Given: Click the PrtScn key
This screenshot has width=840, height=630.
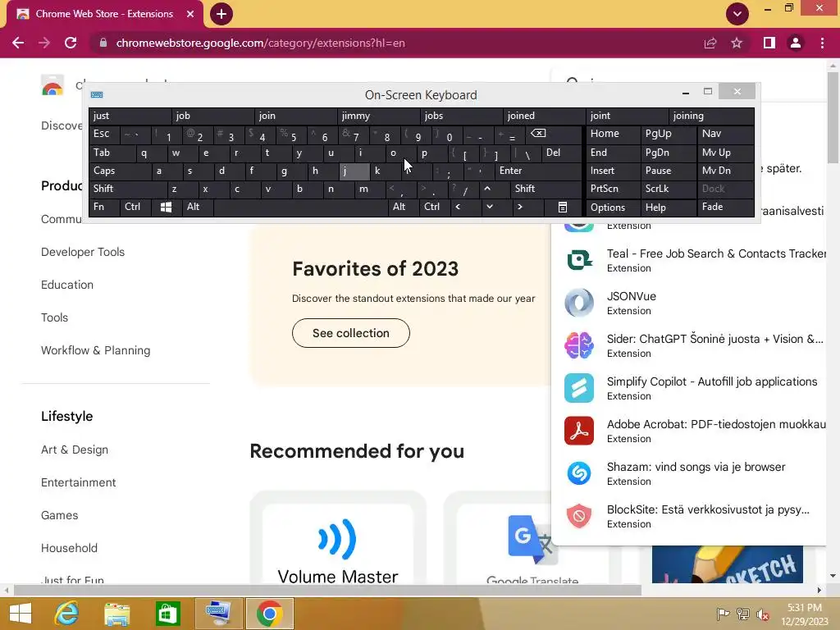Looking at the screenshot, I should pyautogui.click(x=613, y=189).
